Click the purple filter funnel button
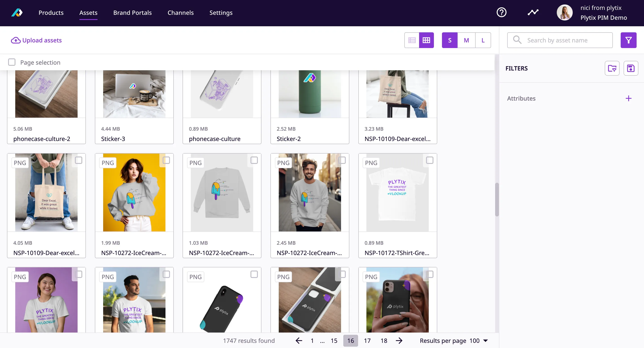Screen dimensions: 644x348 tap(628, 40)
